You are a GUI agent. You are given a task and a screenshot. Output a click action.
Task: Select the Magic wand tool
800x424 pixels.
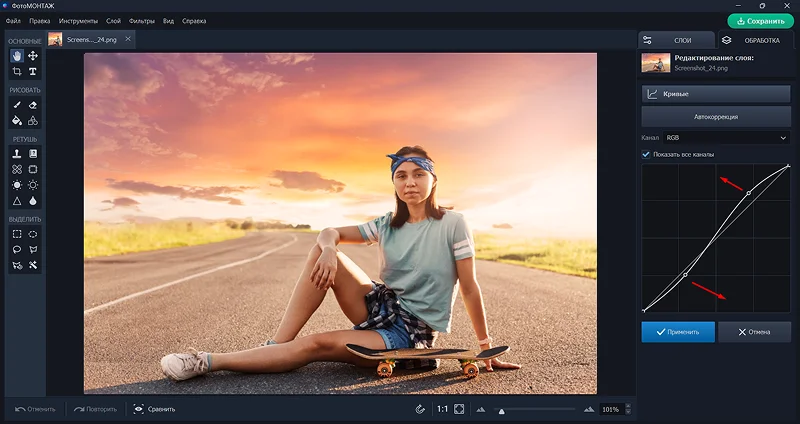33,265
